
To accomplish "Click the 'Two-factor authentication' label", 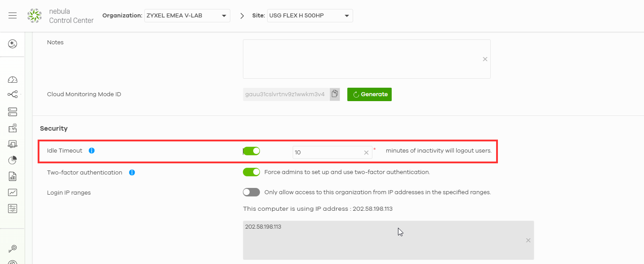I will point(85,172).
